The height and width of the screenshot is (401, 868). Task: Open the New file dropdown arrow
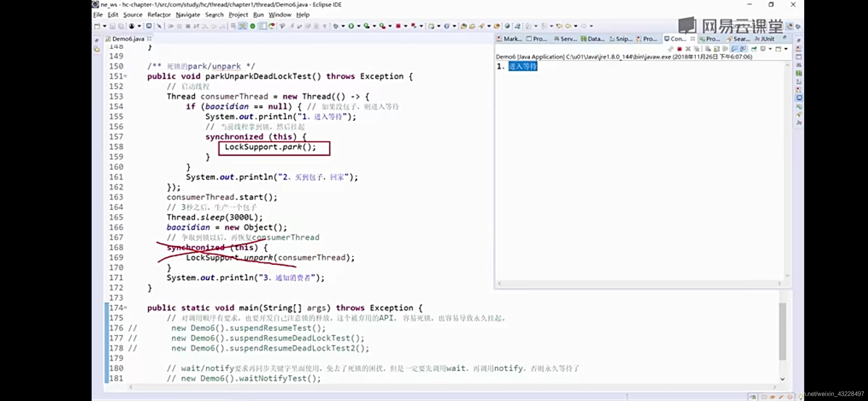(x=105, y=26)
